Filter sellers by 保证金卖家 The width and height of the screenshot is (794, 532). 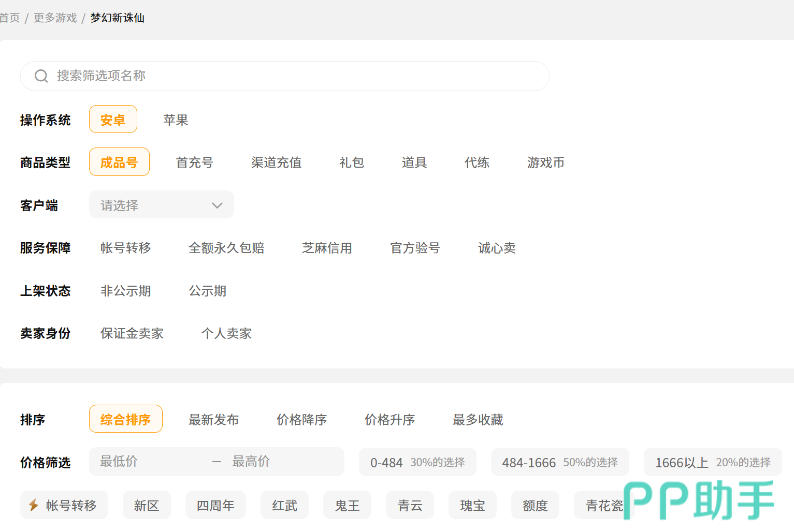click(x=132, y=333)
